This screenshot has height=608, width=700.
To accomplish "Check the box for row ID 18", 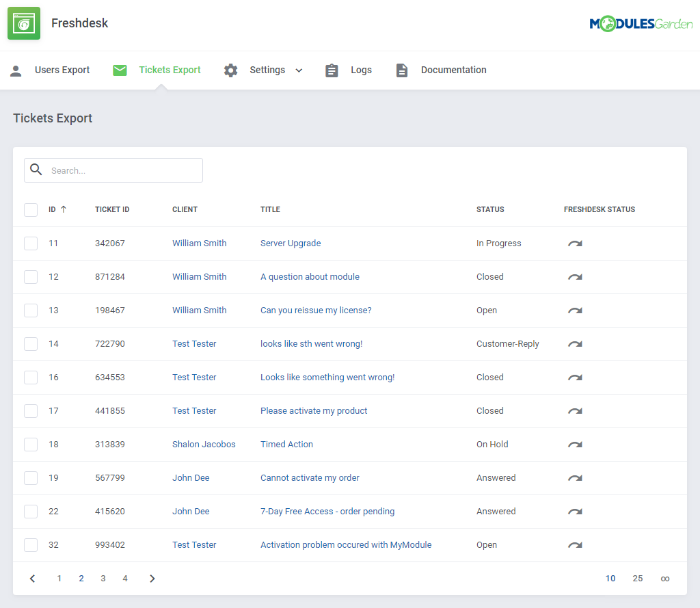I will tap(31, 445).
